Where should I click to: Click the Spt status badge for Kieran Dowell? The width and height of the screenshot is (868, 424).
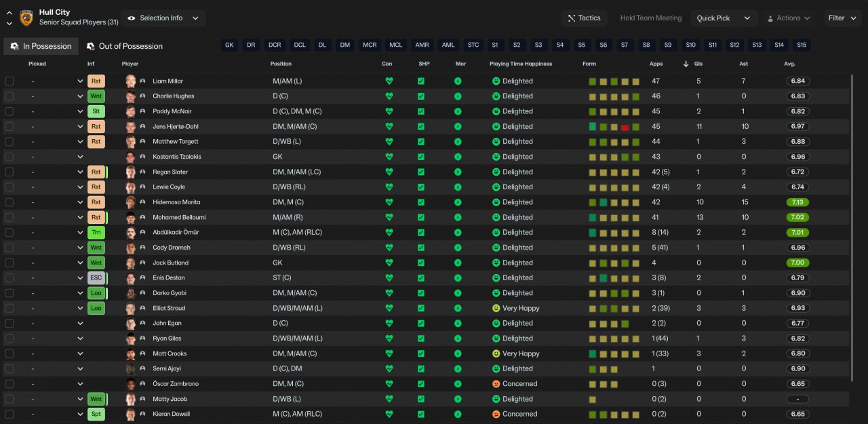tap(96, 414)
